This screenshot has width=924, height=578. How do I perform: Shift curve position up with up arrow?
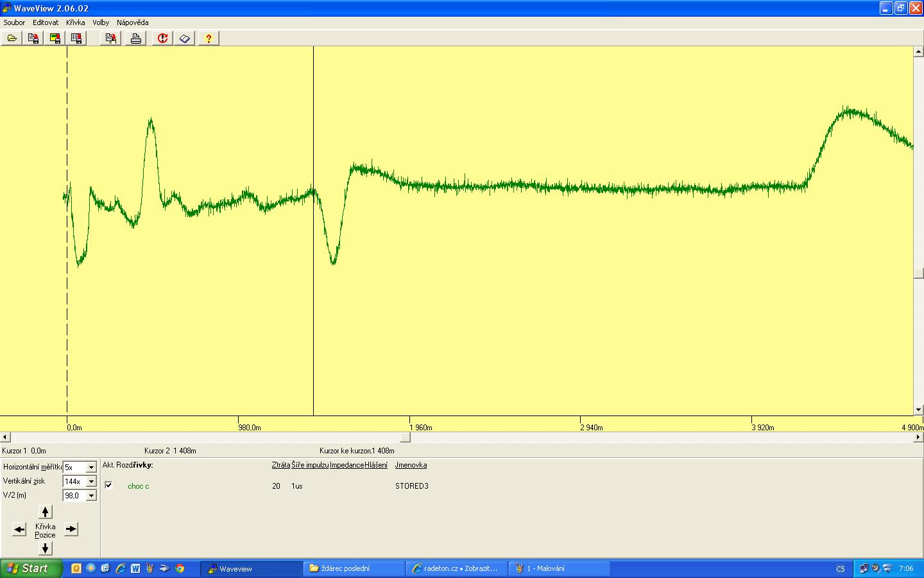(45, 512)
